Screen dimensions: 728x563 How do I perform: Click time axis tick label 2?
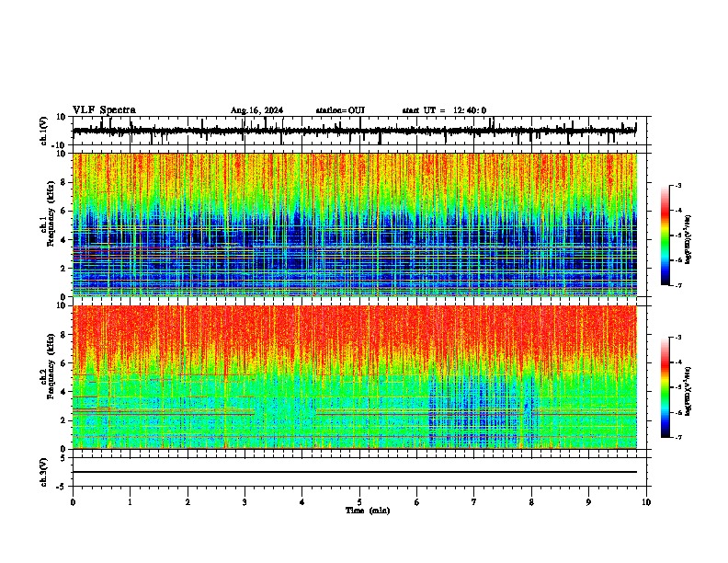pos(188,502)
